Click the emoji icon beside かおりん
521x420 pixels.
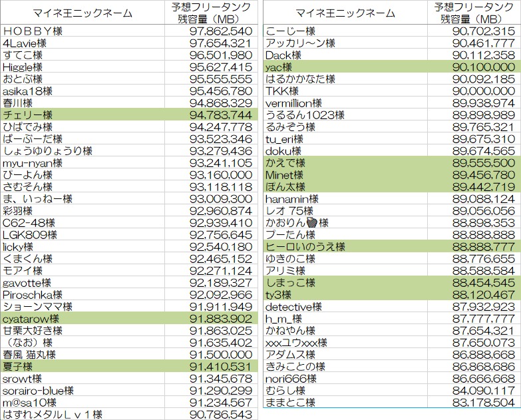(323, 223)
